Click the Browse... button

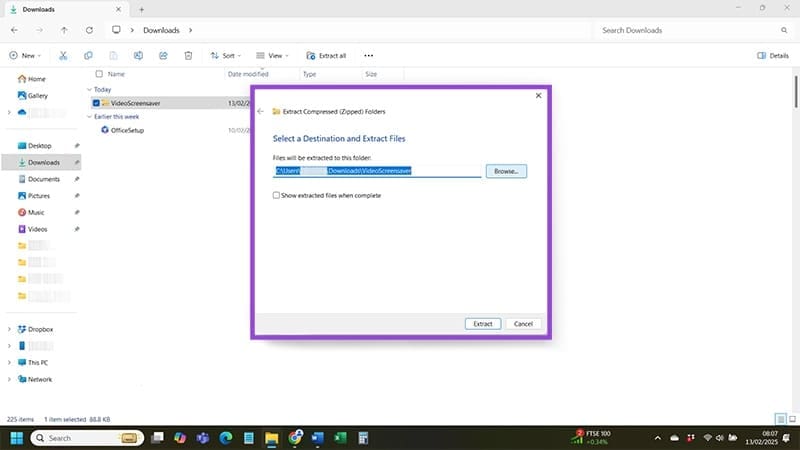(506, 171)
